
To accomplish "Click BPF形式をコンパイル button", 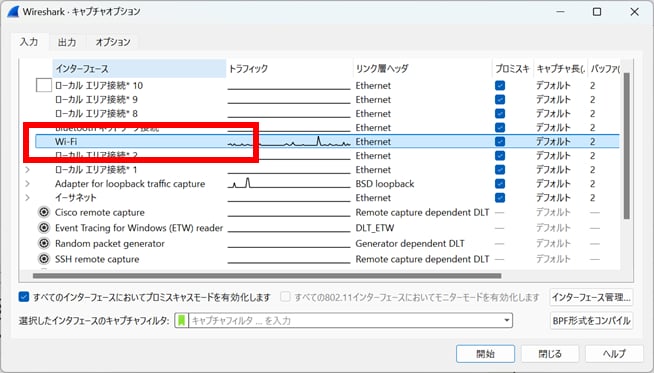I will (x=591, y=320).
